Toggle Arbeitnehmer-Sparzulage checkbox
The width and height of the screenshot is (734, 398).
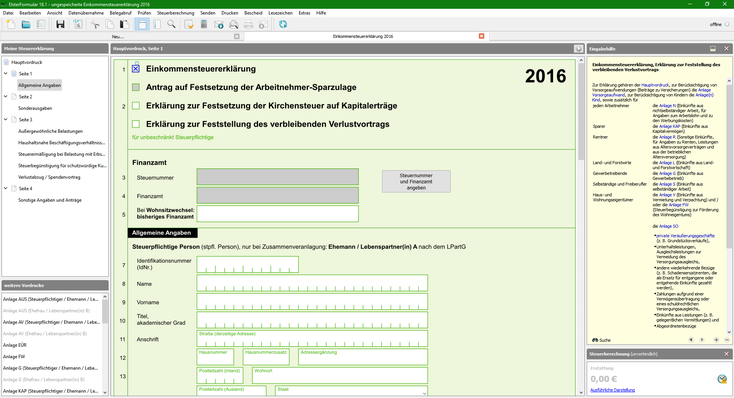click(136, 87)
